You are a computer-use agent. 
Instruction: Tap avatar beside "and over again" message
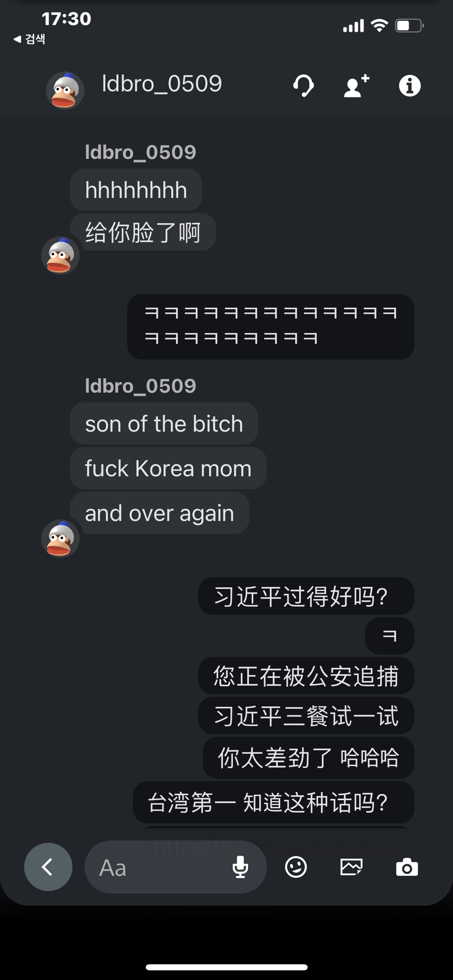click(x=60, y=539)
